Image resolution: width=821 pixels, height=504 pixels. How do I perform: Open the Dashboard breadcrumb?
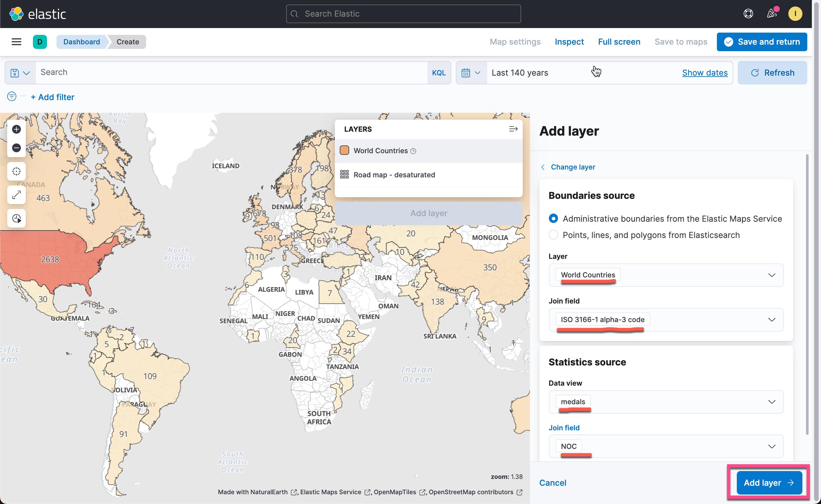tap(81, 42)
